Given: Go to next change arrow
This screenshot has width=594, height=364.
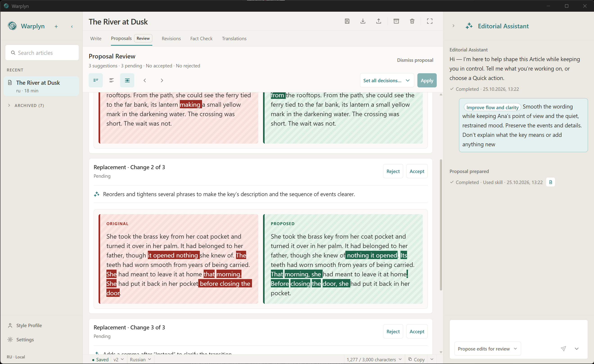Looking at the screenshot, I should pos(162,80).
